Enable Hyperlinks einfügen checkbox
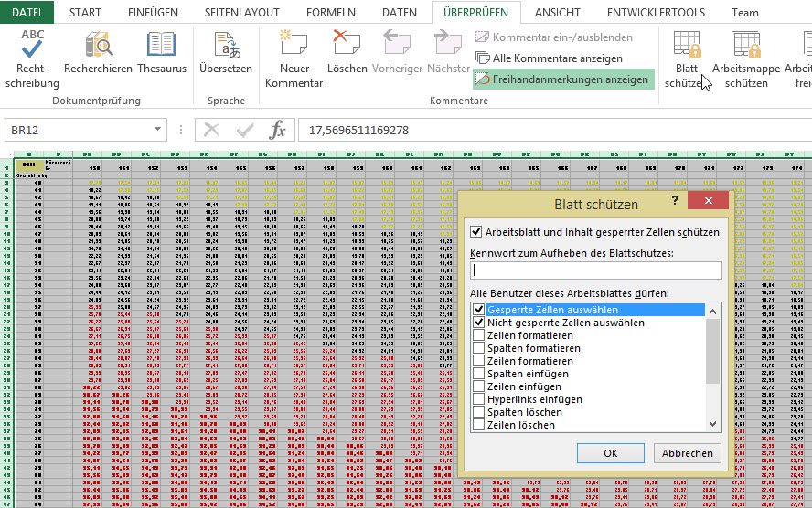812x508 pixels. pyautogui.click(x=479, y=399)
